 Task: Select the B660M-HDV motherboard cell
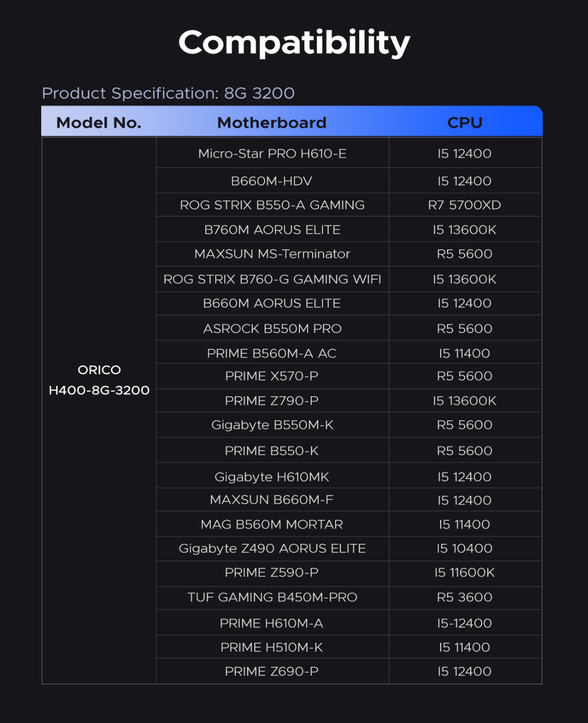coord(272,181)
